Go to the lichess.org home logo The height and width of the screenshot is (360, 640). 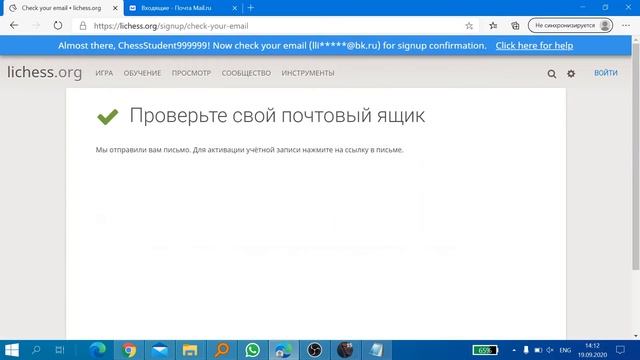pyautogui.click(x=44, y=72)
